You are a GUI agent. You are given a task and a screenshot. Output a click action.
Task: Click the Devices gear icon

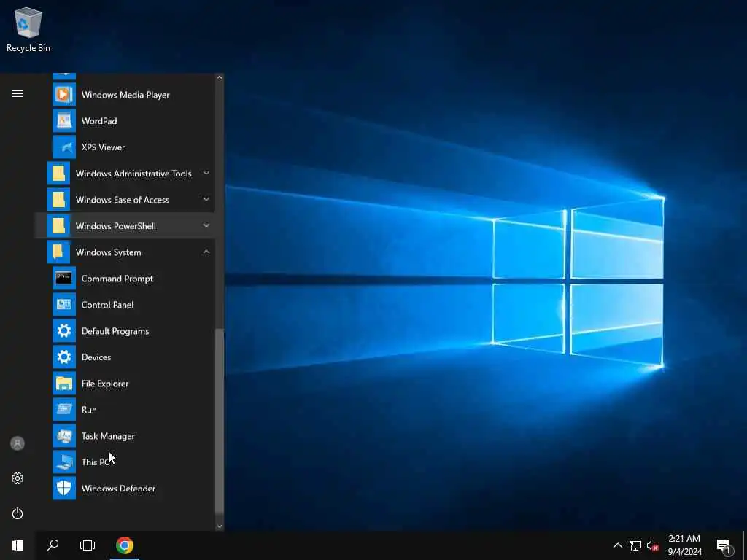(64, 357)
